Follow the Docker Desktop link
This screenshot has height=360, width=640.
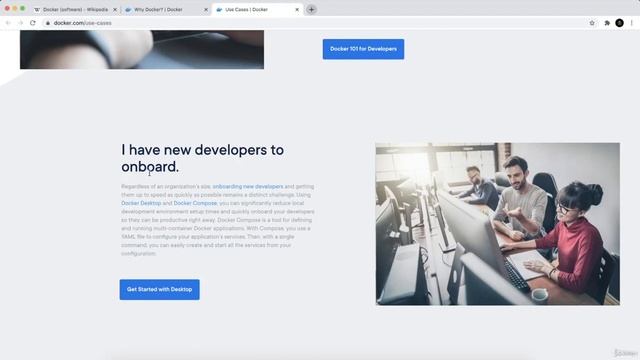[141, 203]
